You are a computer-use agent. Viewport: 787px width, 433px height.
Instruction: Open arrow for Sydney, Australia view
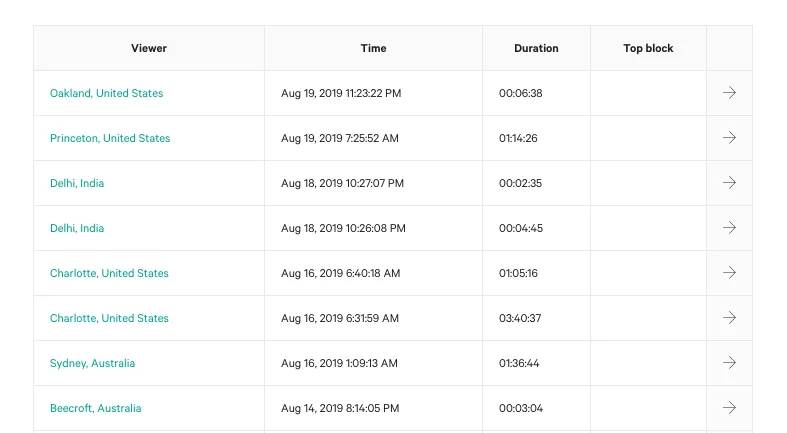click(729, 363)
